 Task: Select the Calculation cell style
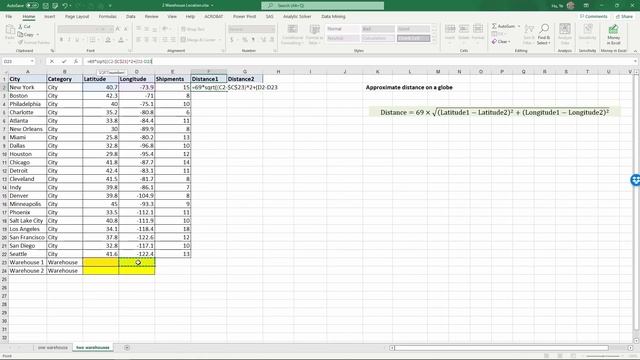pos(378,38)
